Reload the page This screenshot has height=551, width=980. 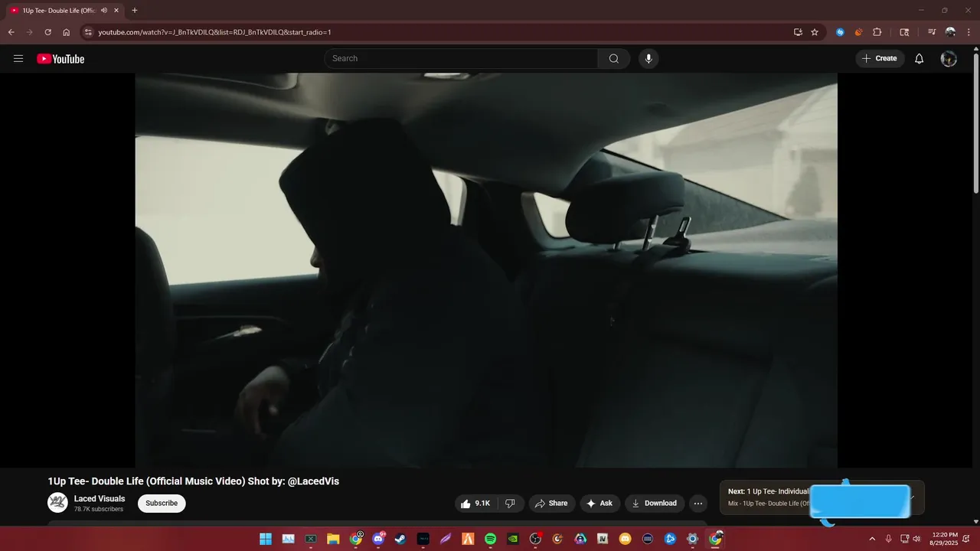(47, 32)
